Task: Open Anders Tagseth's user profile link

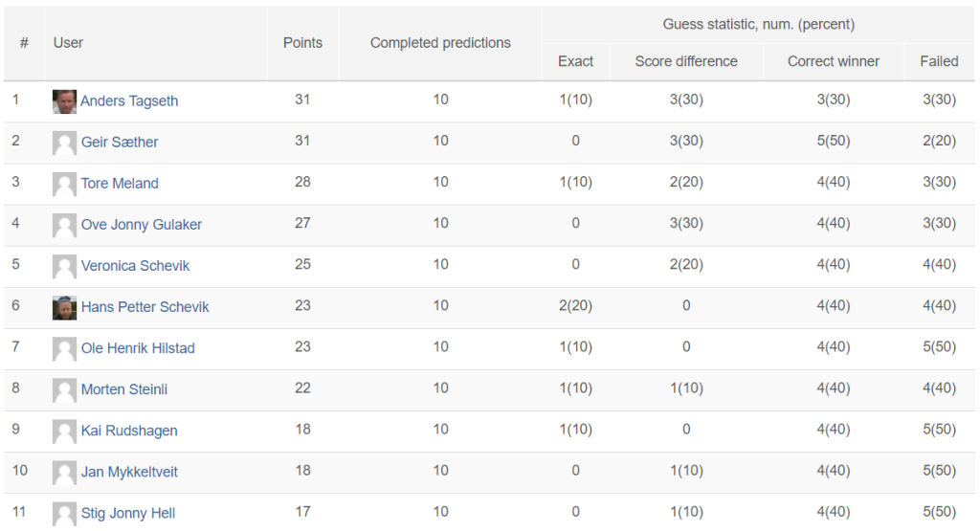Action: coord(129,100)
